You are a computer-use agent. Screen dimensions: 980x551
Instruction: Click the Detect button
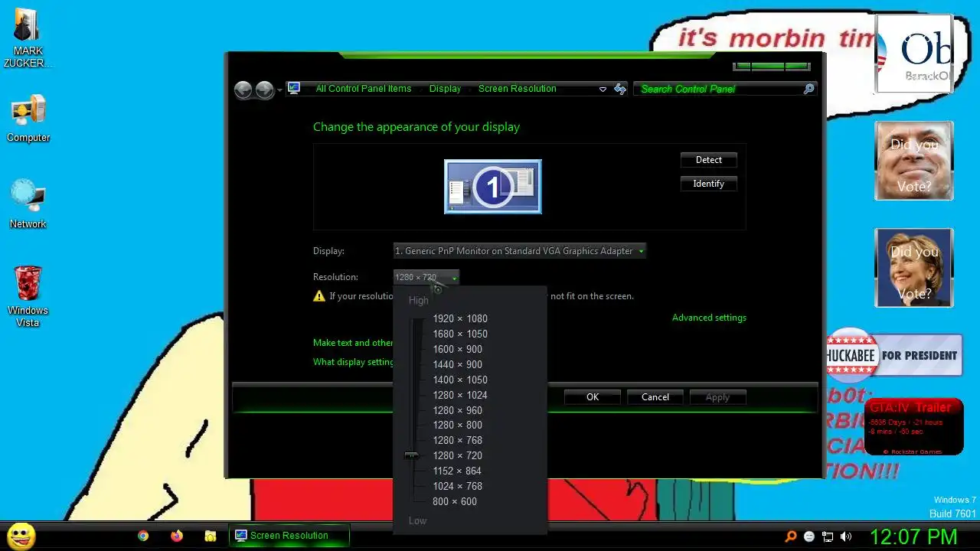point(709,160)
